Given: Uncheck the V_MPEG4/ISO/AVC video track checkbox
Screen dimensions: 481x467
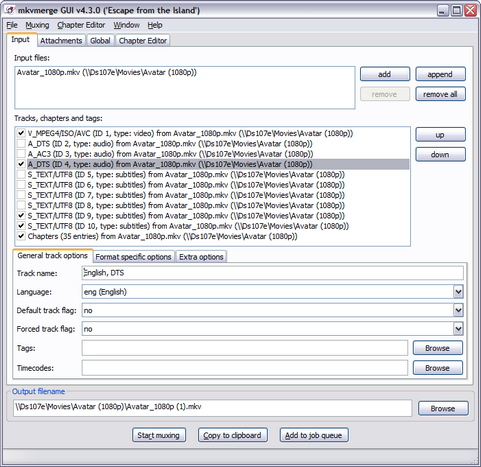Looking at the screenshot, I should pos(21,133).
